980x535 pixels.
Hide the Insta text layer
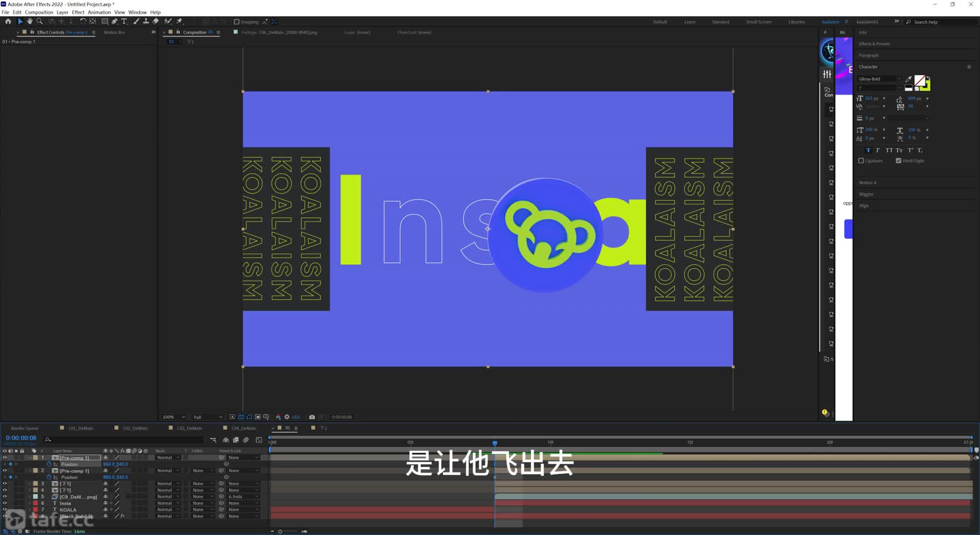pos(4,503)
